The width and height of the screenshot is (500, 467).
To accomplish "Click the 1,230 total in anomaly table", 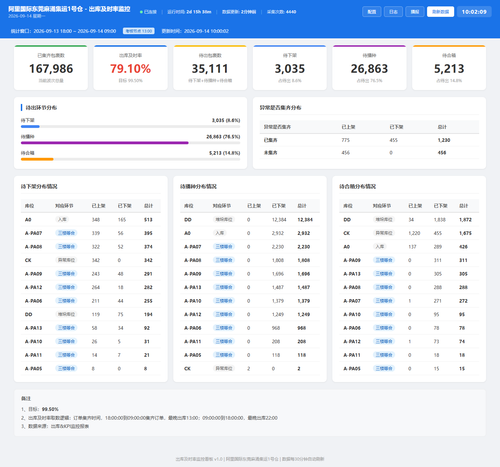I will tap(444, 140).
